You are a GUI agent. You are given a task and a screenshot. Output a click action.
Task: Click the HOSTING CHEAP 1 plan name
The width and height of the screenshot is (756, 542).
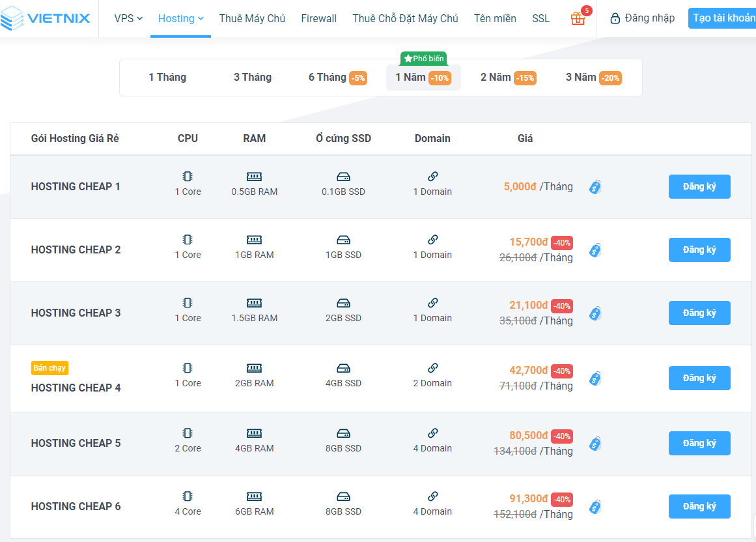pos(76,186)
